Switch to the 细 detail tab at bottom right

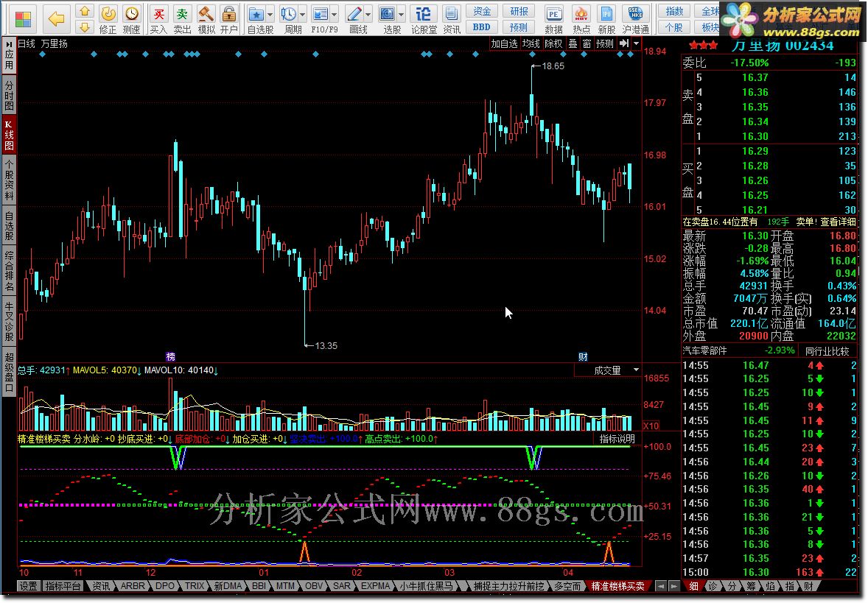pyautogui.click(x=694, y=586)
